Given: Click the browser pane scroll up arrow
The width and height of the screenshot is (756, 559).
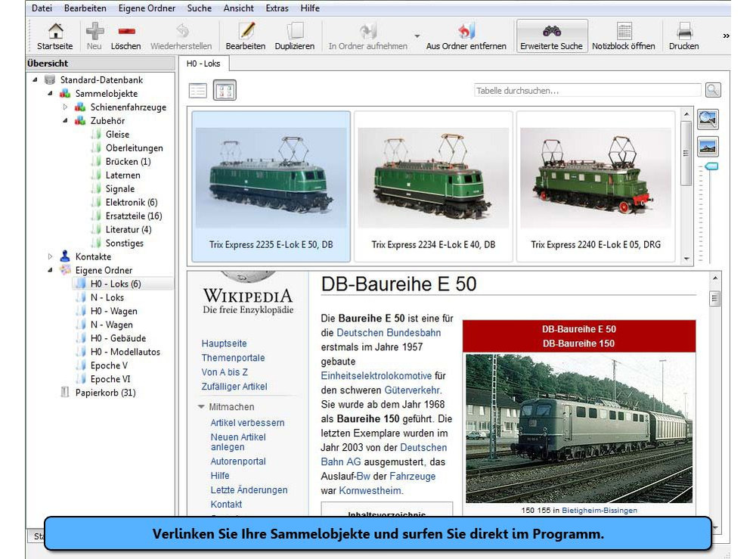Looking at the screenshot, I should [715, 278].
